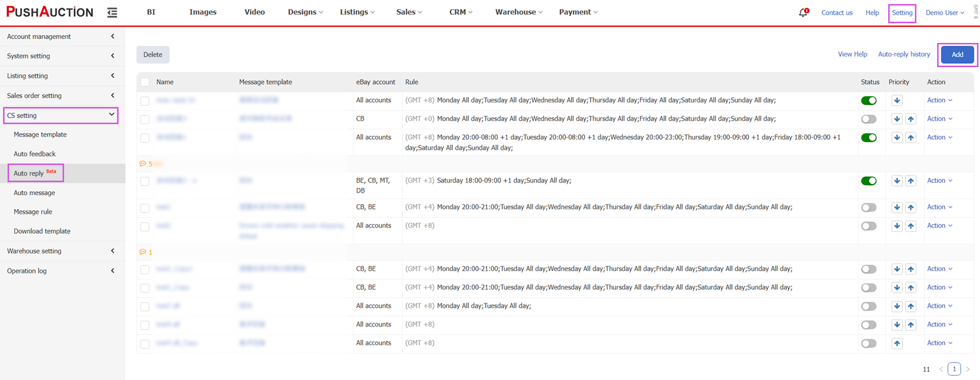Open the Listings menu
The width and height of the screenshot is (980, 380).
click(x=357, y=12)
